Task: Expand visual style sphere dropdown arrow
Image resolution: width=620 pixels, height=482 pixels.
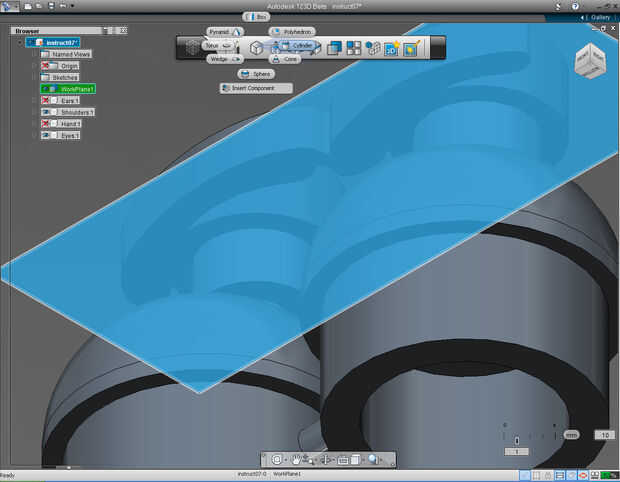Action: click(382, 460)
